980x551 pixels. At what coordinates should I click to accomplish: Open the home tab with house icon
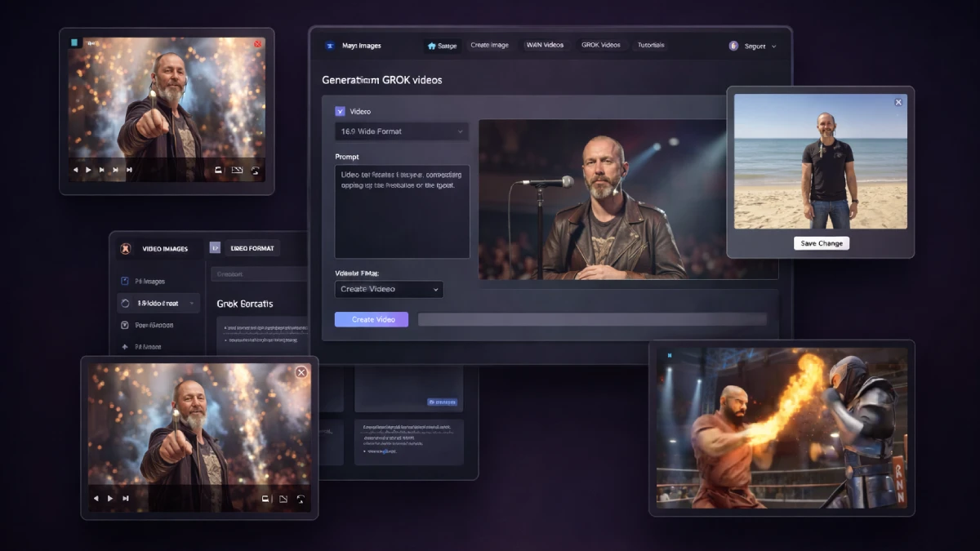(443, 46)
